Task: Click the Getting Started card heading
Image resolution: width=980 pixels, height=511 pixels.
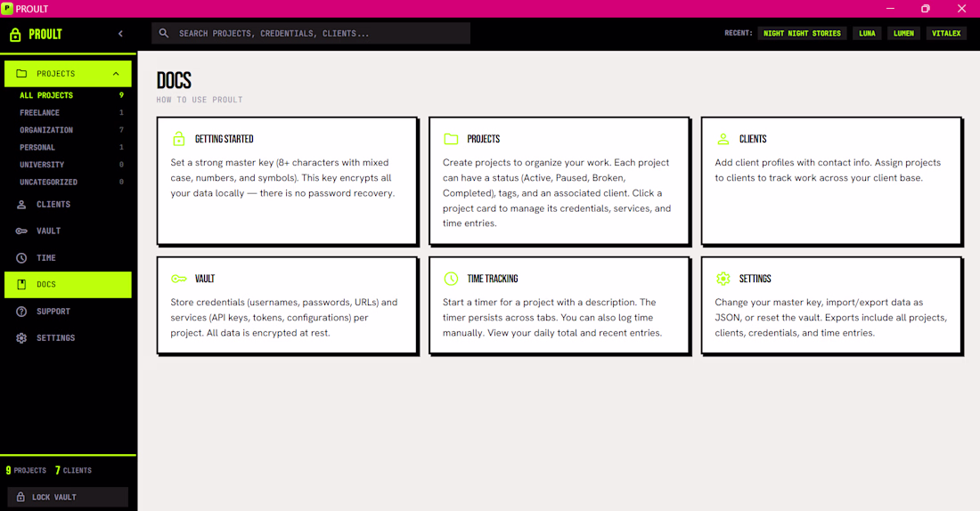Action: click(224, 139)
